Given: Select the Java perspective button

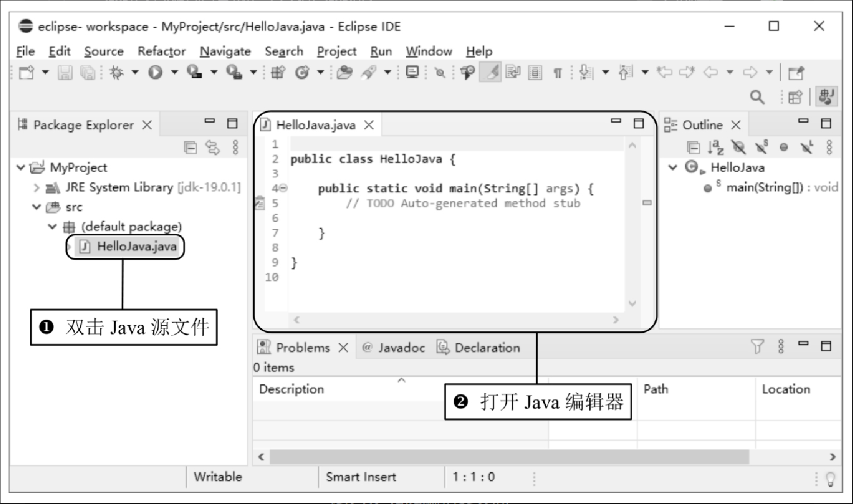Looking at the screenshot, I should 827,96.
